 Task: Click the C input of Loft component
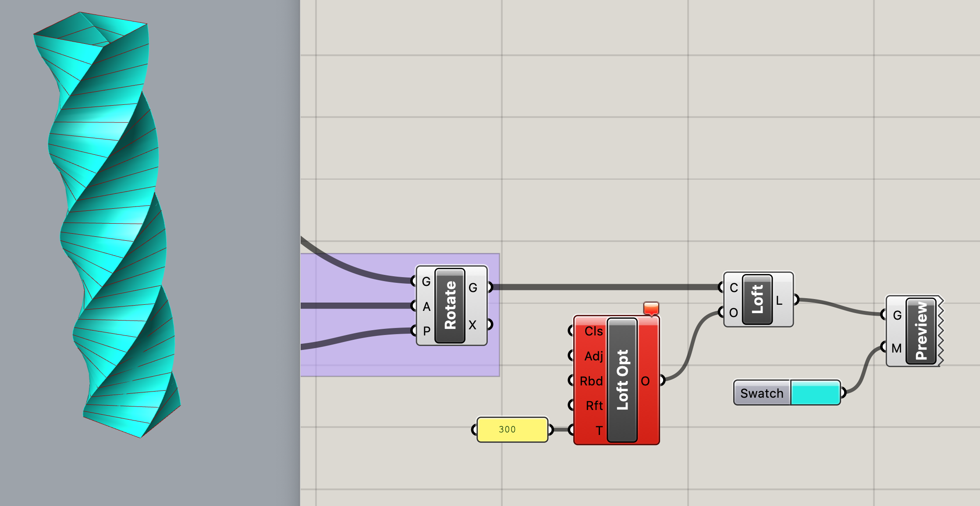[x=733, y=288]
